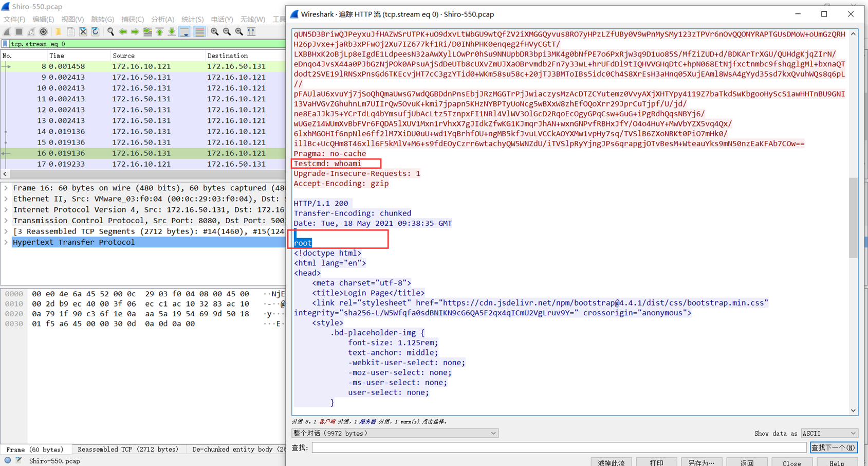868x466 pixels.
Task: Toggle auto-scroll during live capture icon
Action: 184,32
